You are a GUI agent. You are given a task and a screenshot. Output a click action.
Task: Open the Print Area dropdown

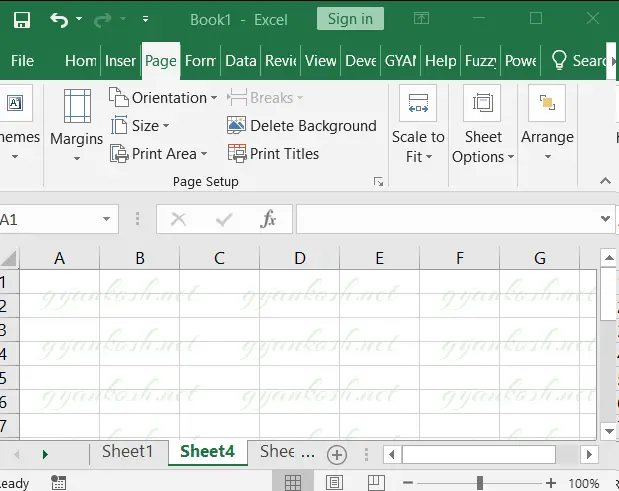[158, 154]
